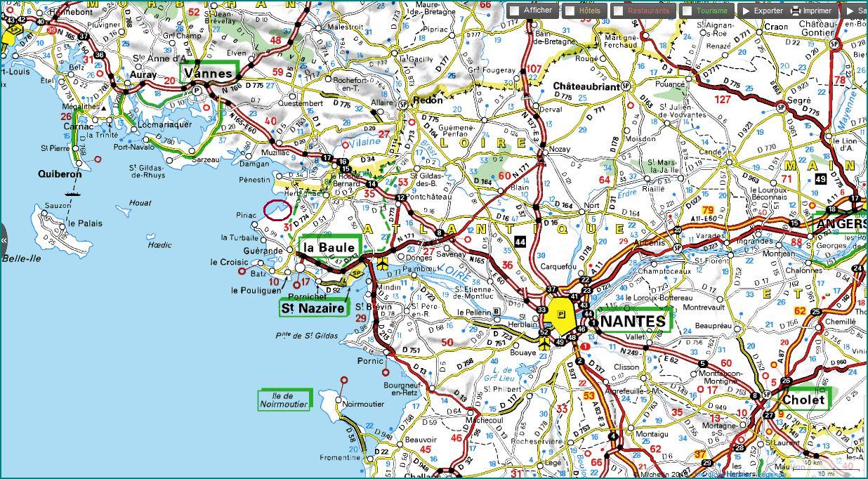Viewport: 868px width, 479px height.
Task: Click the black 49 marker near Angers
Action: [x=841, y=180]
